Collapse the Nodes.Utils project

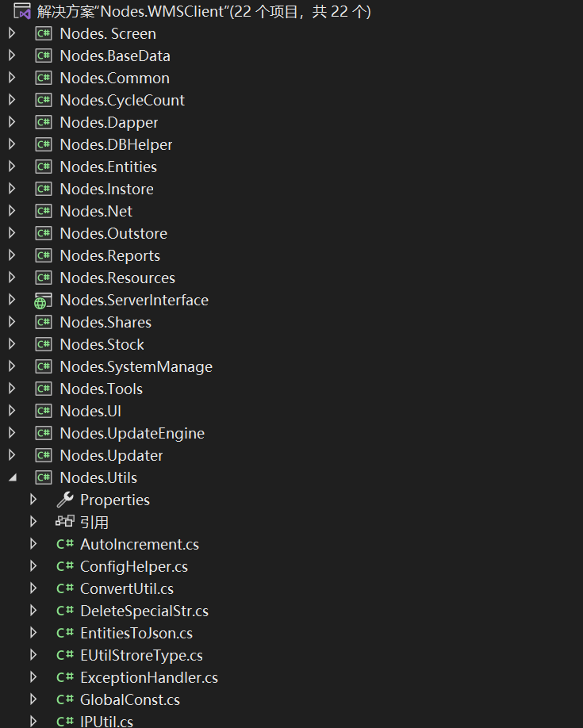(x=13, y=477)
